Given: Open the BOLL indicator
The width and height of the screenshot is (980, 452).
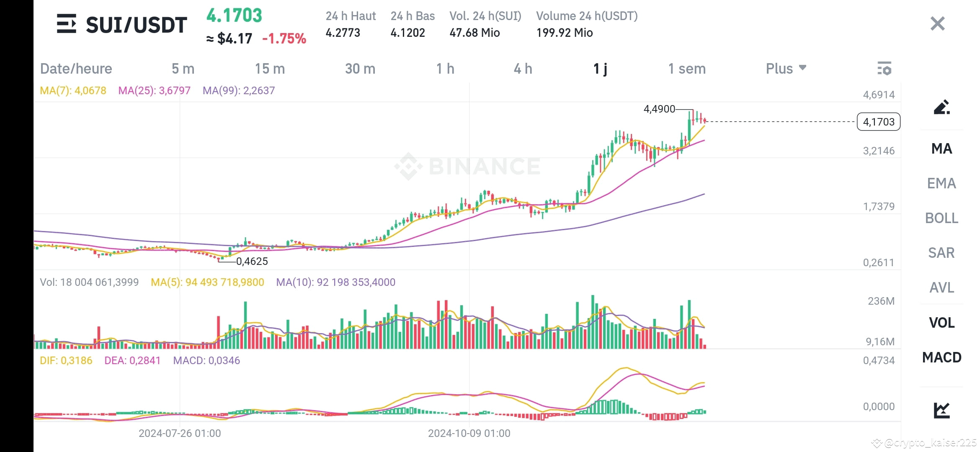Looking at the screenshot, I should coord(941,218).
